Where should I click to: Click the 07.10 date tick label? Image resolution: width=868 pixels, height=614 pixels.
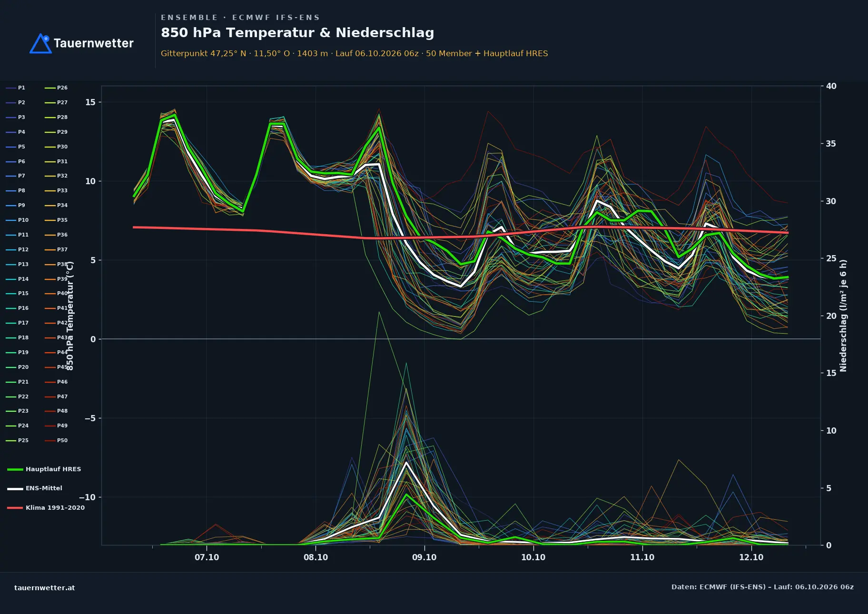(207, 557)
